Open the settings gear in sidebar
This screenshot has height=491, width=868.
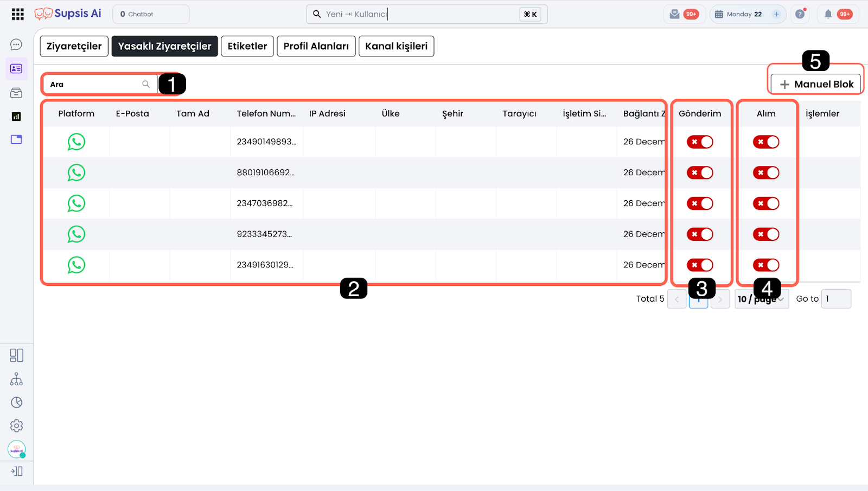click(x=16, y=426)
